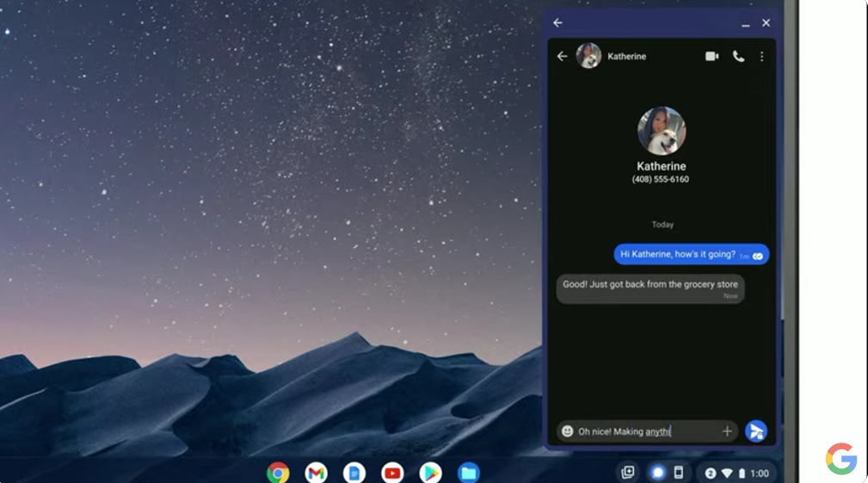Go back from Katherine's conversation
This screenshot has height=483, width=868.
(562, 57)
